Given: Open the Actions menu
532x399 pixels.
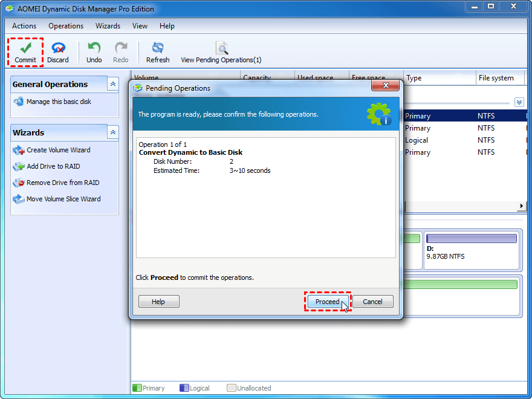Looking at the screenshot, I should (x=24, y=26).
